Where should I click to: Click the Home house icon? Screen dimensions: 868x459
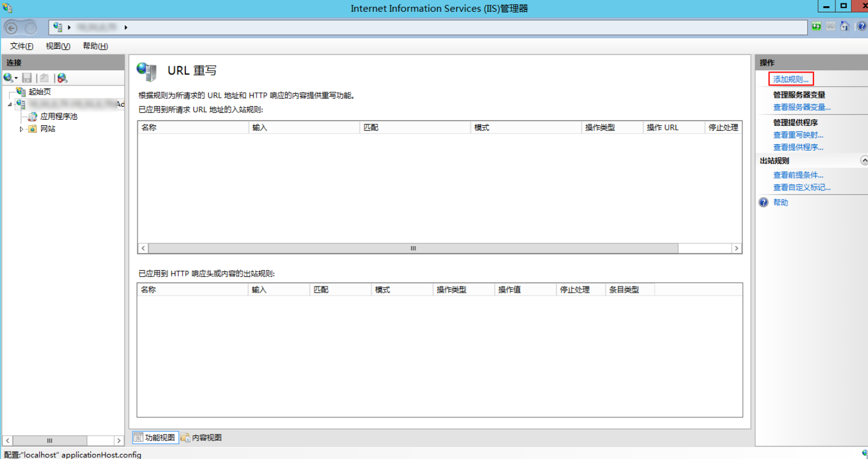pyautogui.click(x=844, y=26)
